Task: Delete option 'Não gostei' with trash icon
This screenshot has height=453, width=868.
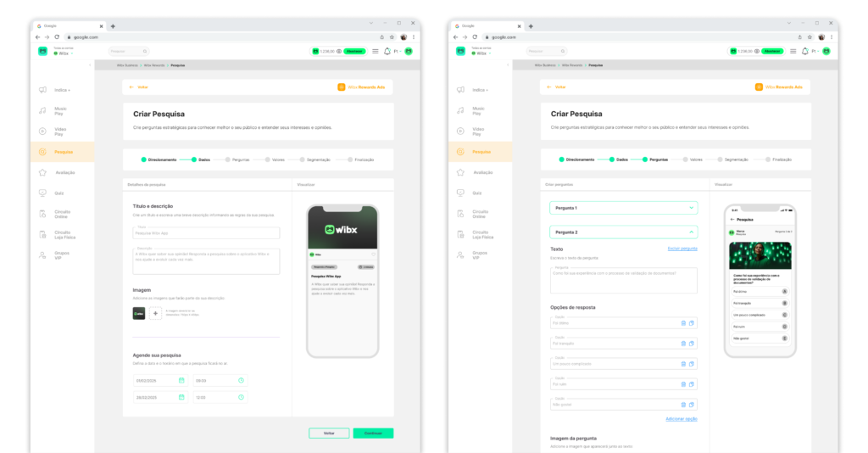Action: coord(683,405)
